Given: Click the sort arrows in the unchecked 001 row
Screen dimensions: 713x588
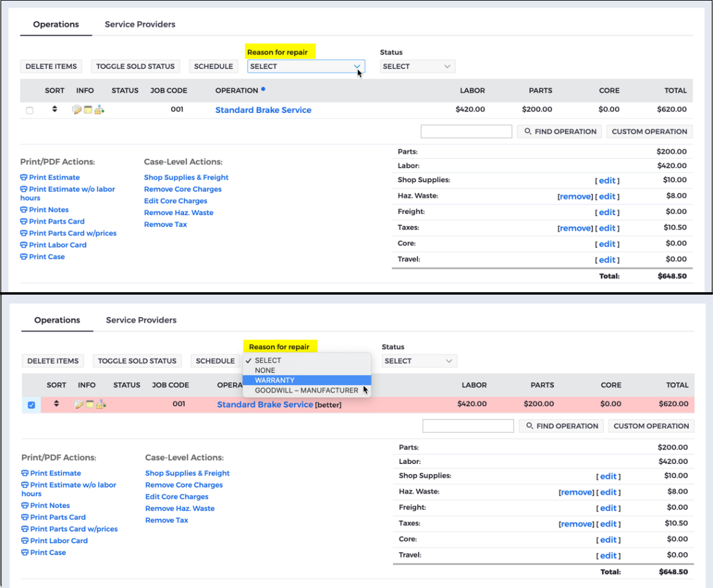Looking at the screenshot, I should tap(55, 109).
